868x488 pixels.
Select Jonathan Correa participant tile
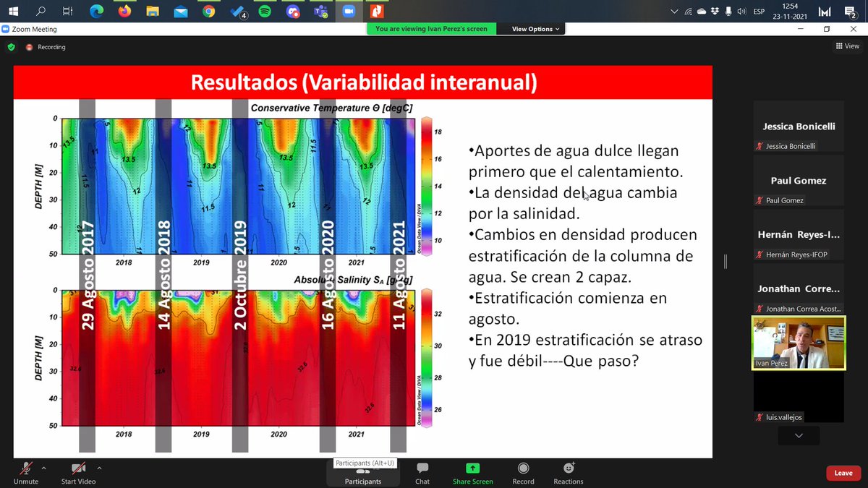799,289
